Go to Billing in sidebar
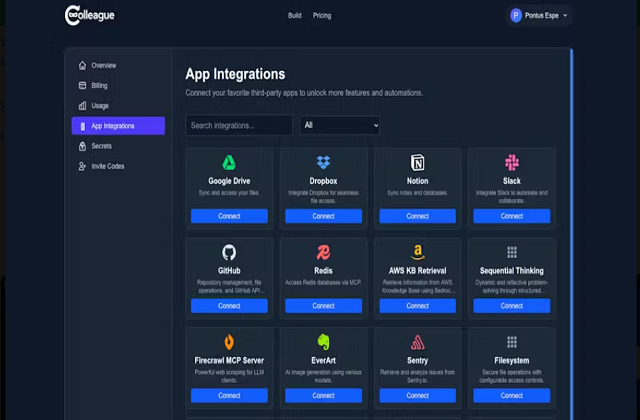The width and height of the screenshot is (640, 420). coord(118,85)
